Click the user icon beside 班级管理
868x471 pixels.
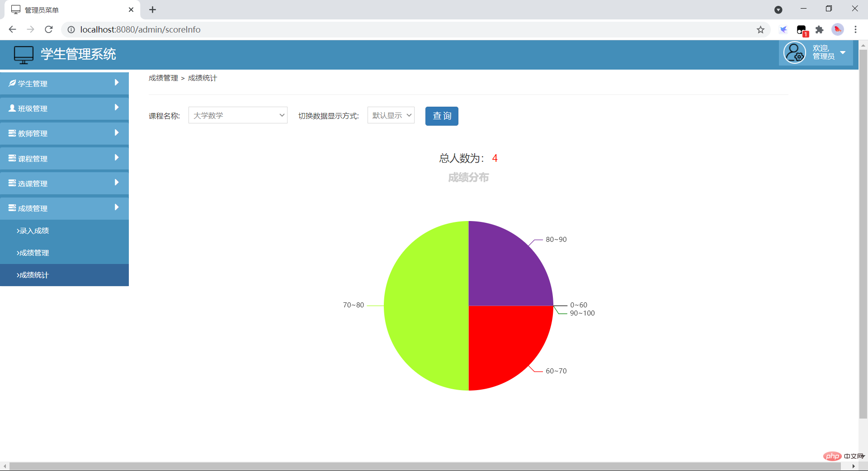(12, 108)
